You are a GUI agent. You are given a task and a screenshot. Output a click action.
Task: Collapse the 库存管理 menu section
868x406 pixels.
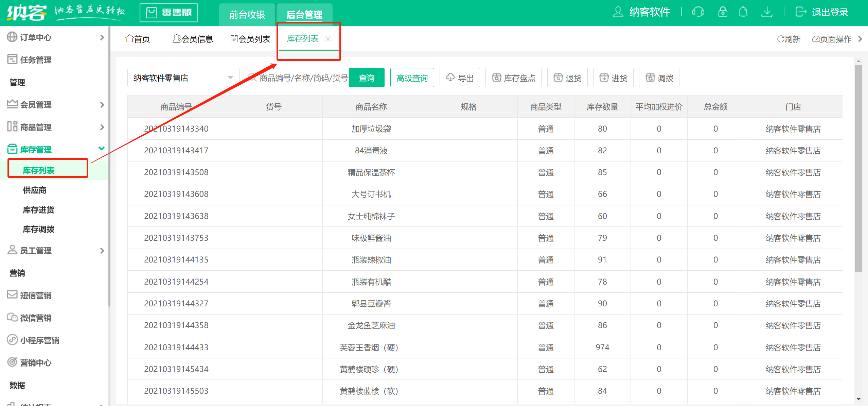click(101, 149)
